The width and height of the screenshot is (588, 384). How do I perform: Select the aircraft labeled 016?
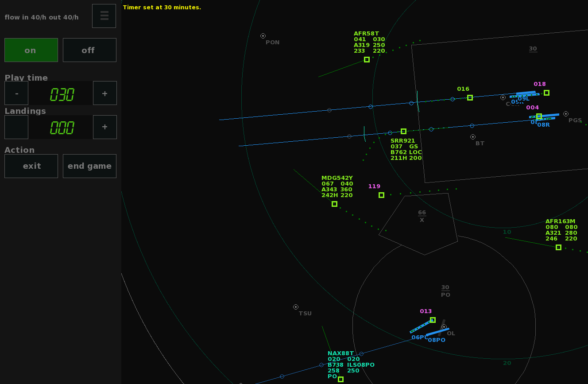click(470, 98)
